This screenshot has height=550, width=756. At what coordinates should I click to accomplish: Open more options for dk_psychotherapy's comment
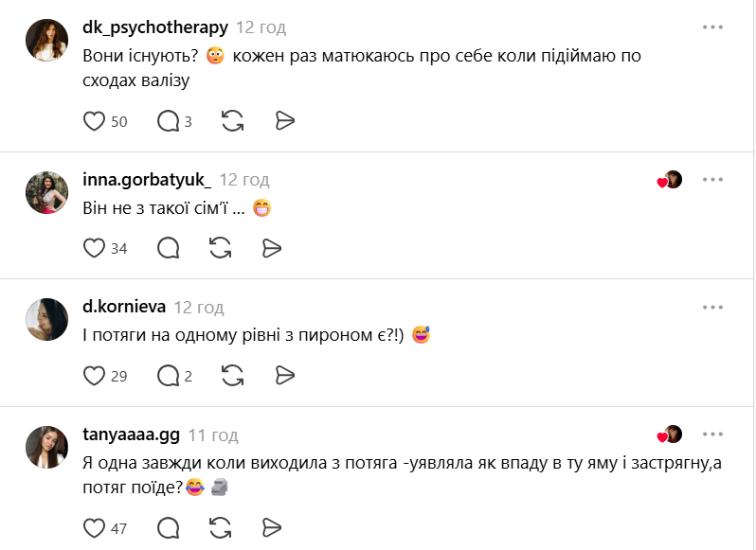tap(712, 27)
